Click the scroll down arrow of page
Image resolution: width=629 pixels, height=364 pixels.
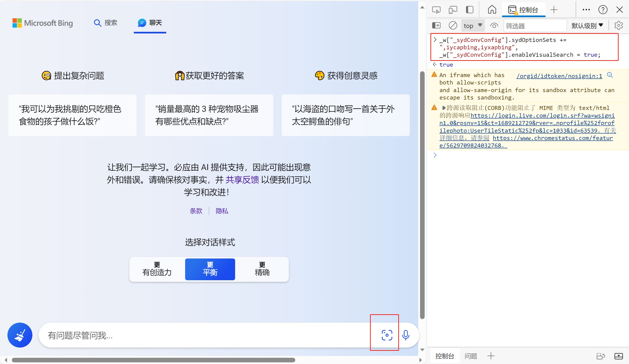click(x=422, y=350)
